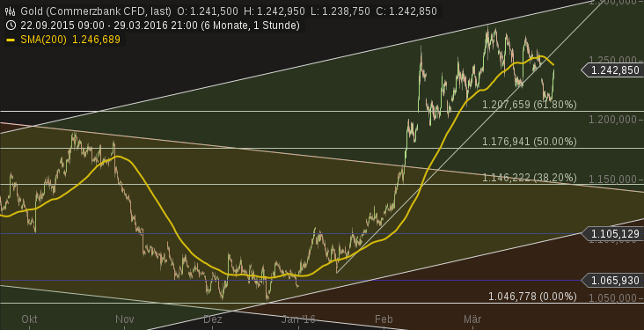The height and width of the screenshot is (330, 644).
Task: Click the 1.200,000 price axis label
Action: (613, 120)
